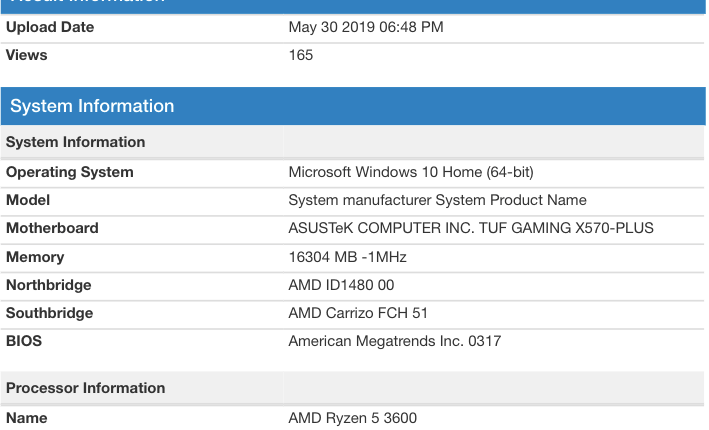Select AMD ID1480 00 northbridge value

[x=341, y=285]
